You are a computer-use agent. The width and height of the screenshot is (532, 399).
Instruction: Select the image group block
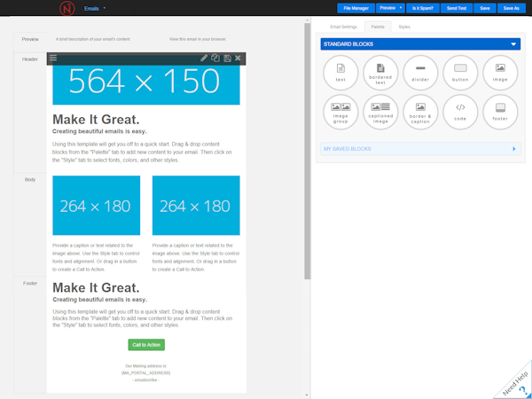pyautogui.click(x=340, y=112)
